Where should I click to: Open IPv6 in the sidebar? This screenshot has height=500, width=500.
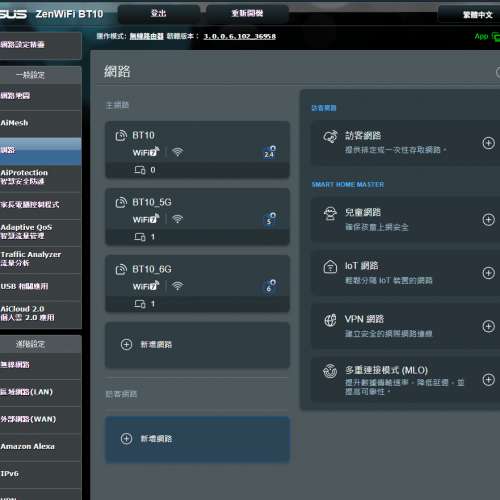40,474
